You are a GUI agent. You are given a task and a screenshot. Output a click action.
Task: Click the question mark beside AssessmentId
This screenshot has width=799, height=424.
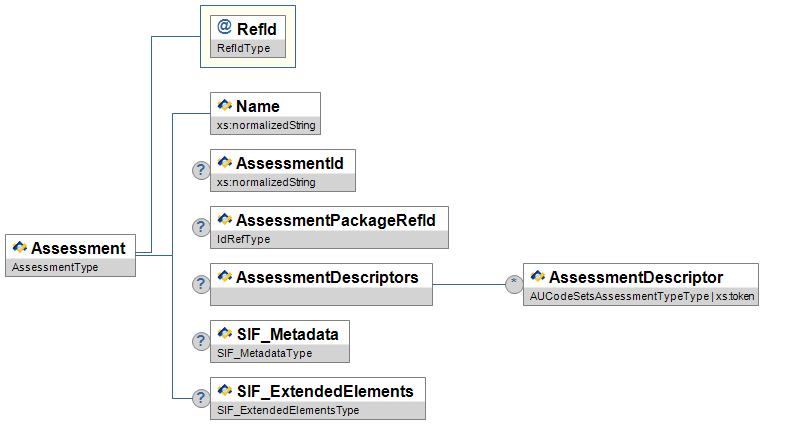tap(200, 171)
